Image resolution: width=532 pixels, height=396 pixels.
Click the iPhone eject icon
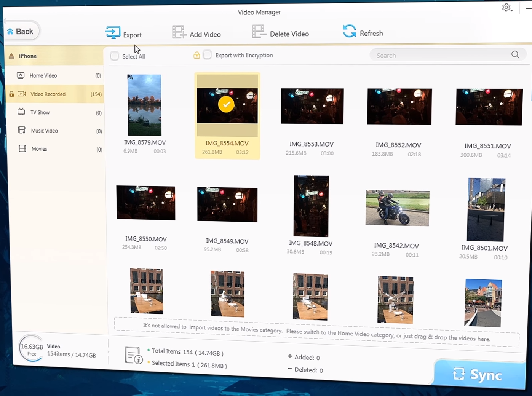(x=11, y=56)
